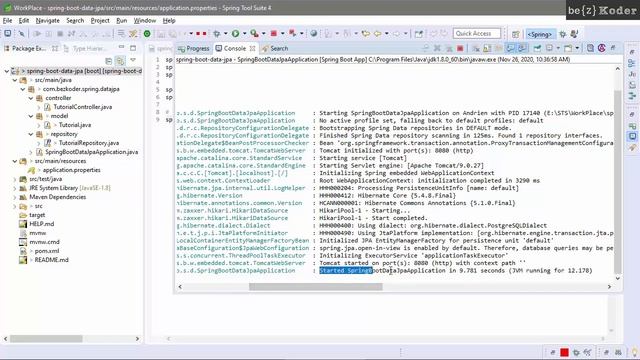
Task: Select README.md file
Action: click(51, 260)
